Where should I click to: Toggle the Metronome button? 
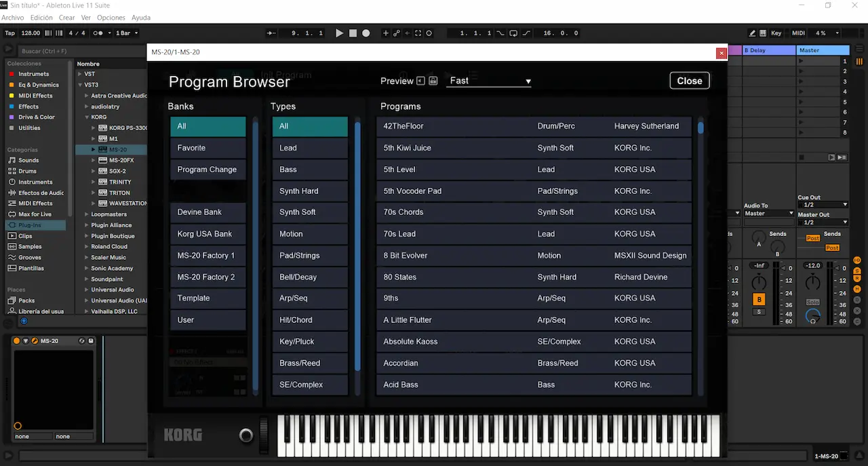click(99, 33)
